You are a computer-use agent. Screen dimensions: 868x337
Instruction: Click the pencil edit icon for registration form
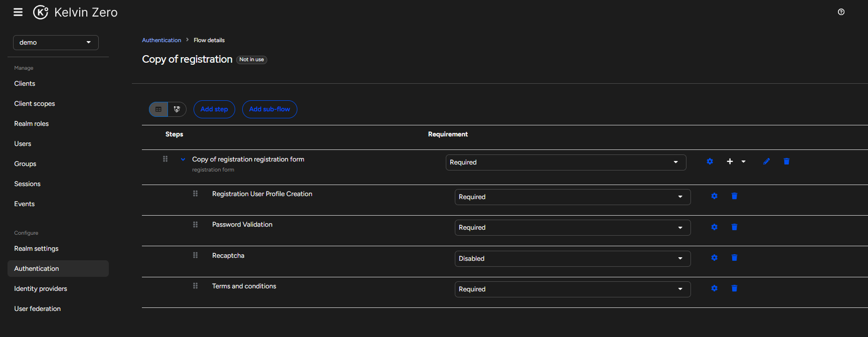(x=766, y=161)
